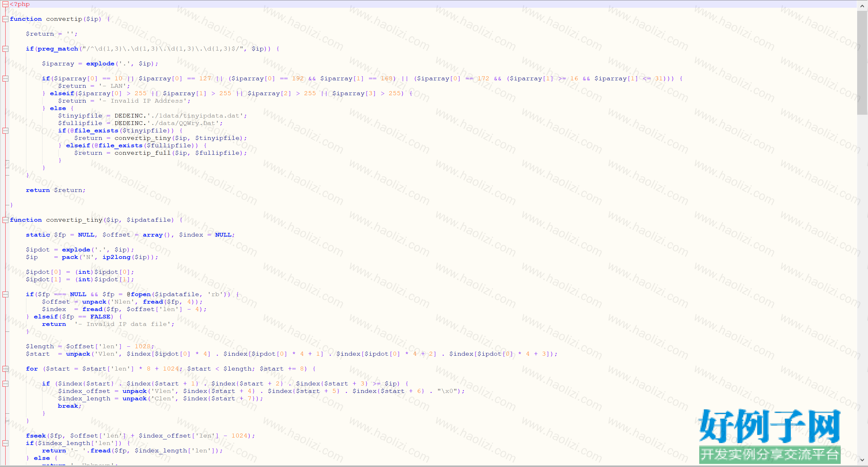Collapse the if($index_length['len']) fold marker
This screenshot has width=868, height=467.
pyautogui.click(x=5, y=443)
